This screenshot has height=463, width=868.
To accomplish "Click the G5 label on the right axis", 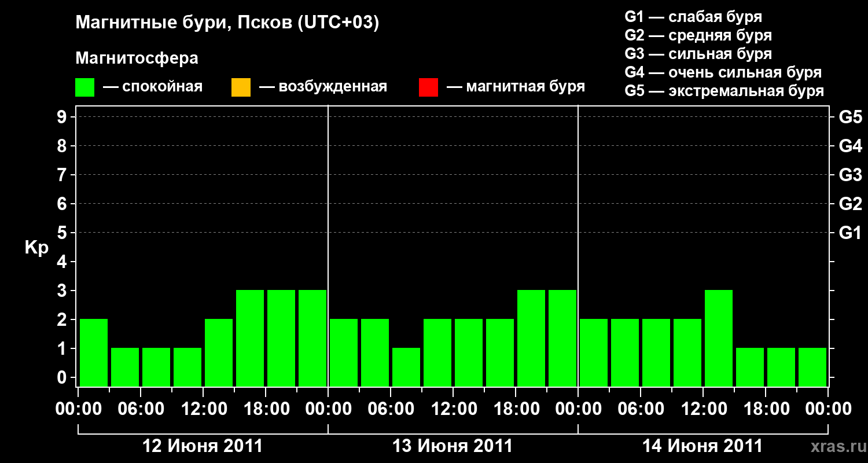I will click(x=850, y=117).
